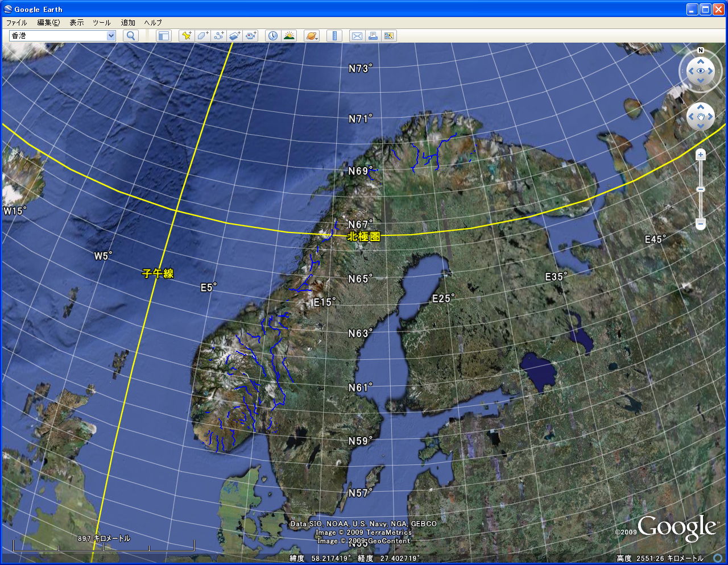Select the ruler measurement tool
Screen dimensions: 728x565
point(334,36)
